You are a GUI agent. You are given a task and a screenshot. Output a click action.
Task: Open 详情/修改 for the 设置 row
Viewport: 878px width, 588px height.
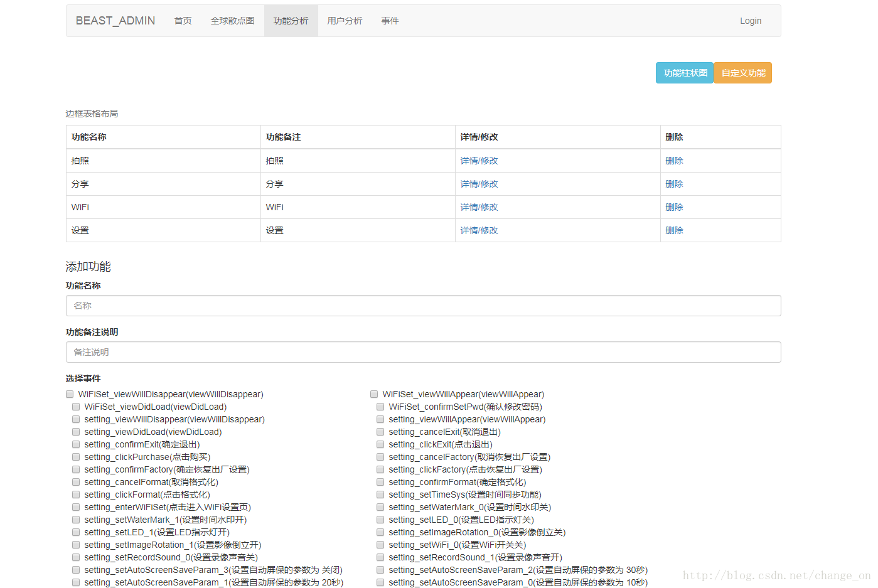click(479, 230)
